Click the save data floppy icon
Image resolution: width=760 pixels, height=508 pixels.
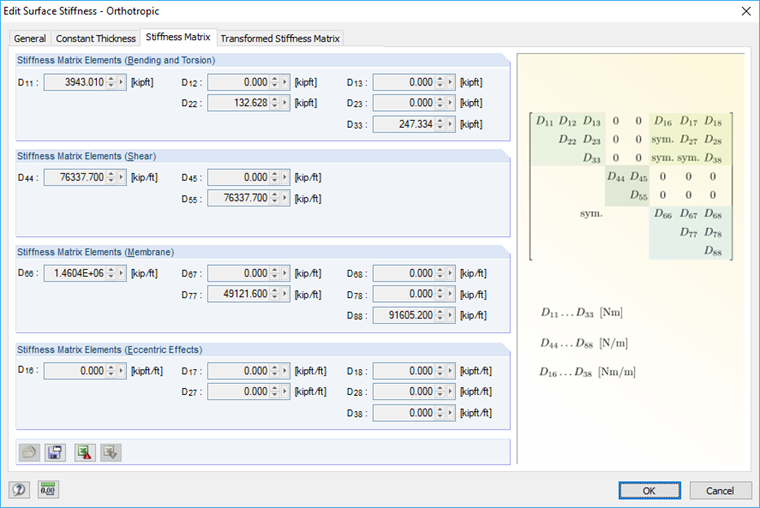(x=55, y=452)
